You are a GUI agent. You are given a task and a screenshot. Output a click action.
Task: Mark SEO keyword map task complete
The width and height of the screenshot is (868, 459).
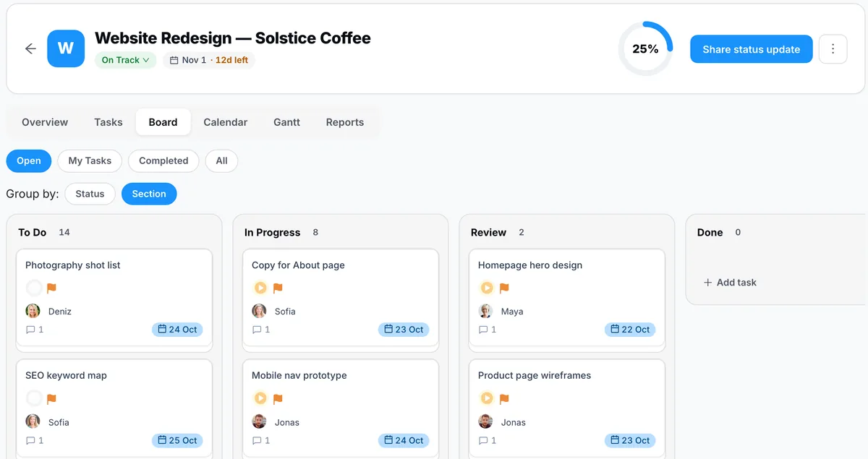point(34,398)
